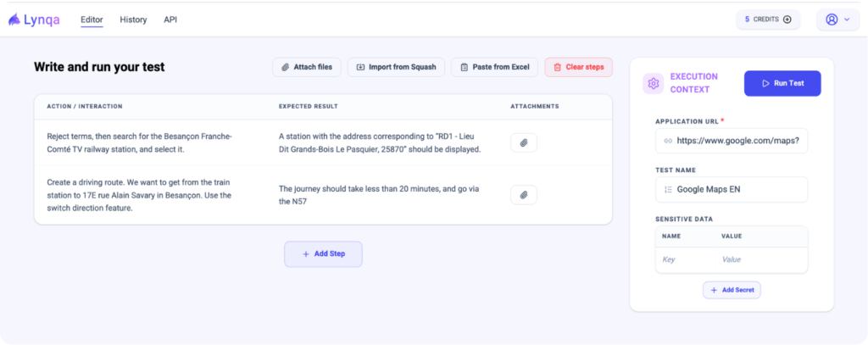This screenshot has width=868, height=345.
Task: Add a new step to the test
Action: click(323, 253)
